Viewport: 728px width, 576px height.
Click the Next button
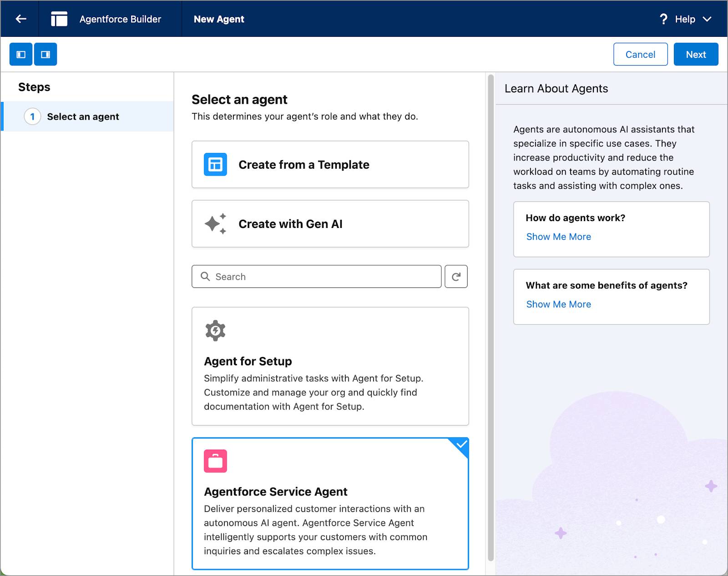[x=696, y=54]
